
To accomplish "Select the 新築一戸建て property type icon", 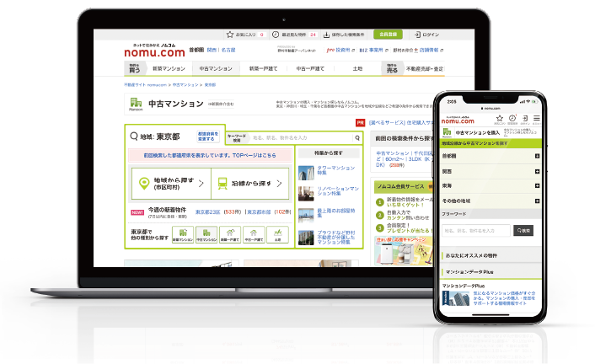I will [x=230, y=234].
